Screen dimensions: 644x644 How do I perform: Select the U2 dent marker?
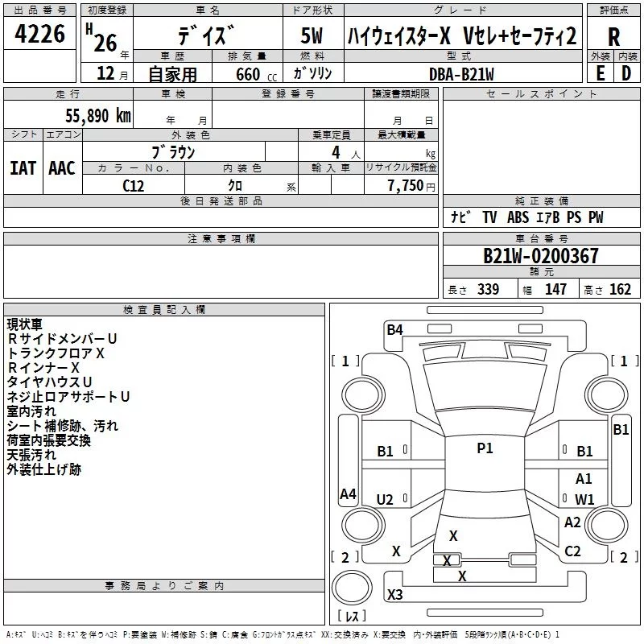pos(386,500)
